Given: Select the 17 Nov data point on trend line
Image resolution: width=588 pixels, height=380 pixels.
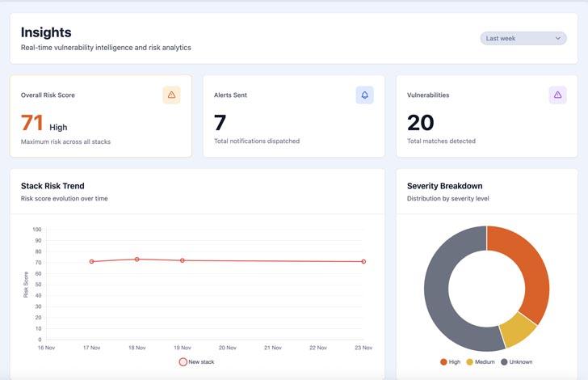Looking at the screenshot, I should [91, 262].
